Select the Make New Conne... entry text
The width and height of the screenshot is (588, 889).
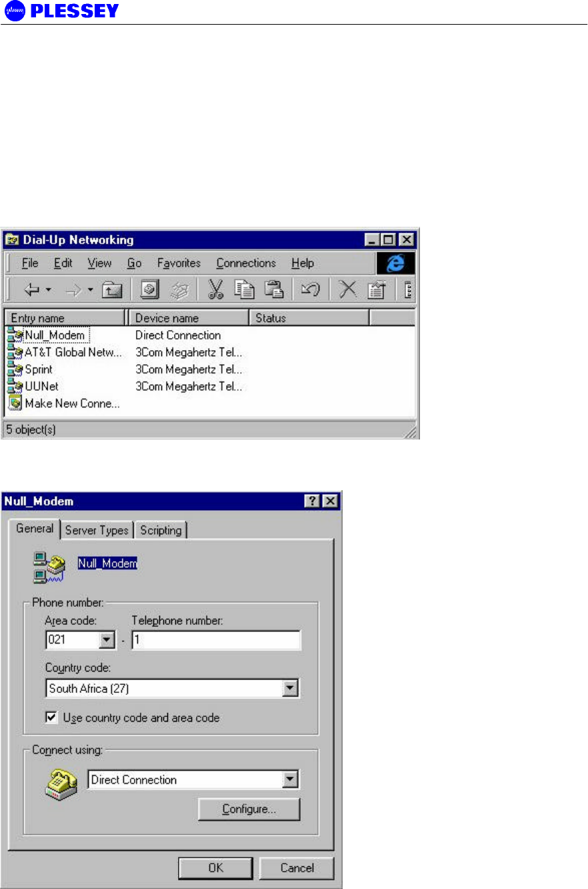(73, 403)
